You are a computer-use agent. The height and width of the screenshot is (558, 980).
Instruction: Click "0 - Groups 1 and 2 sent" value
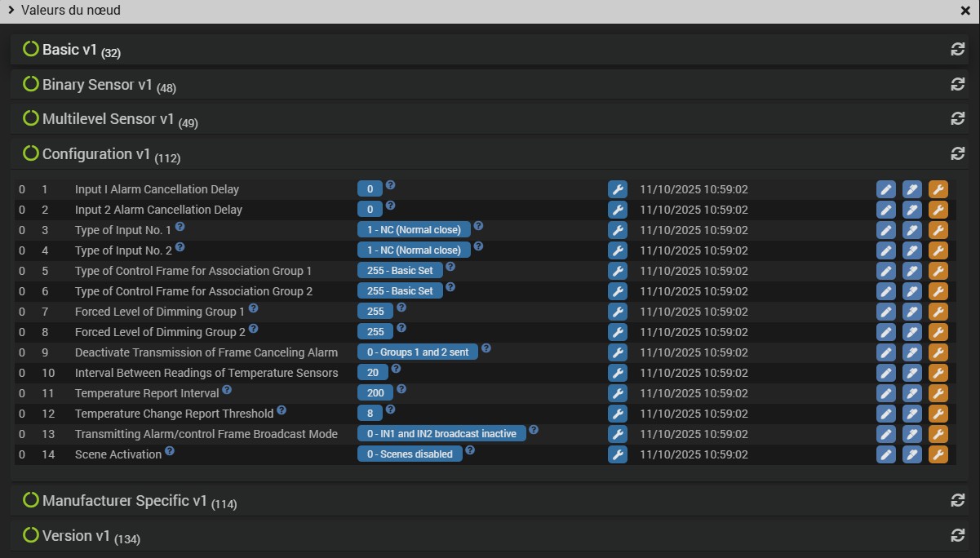tap(417, 352)
